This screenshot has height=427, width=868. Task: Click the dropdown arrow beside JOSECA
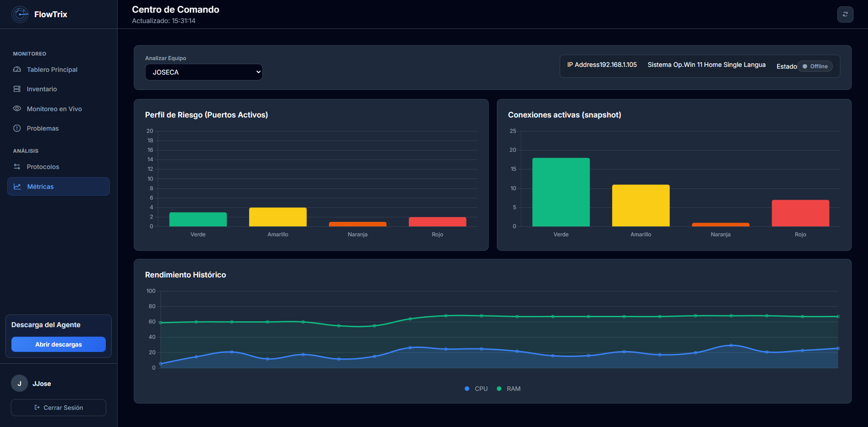[x=258, y=72]
